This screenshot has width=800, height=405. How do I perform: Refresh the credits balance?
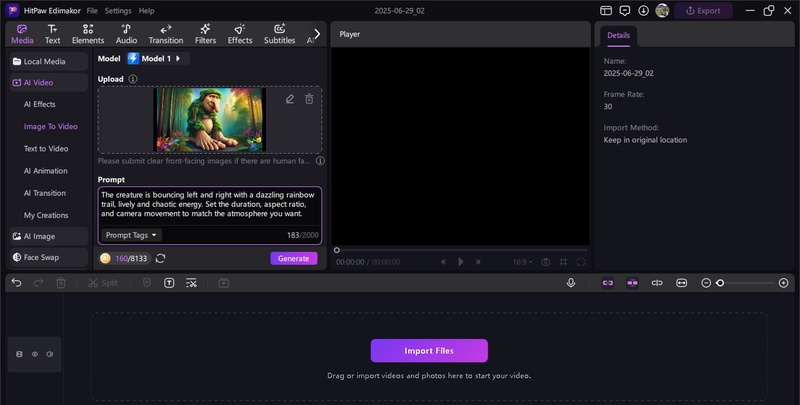[161, 258]
